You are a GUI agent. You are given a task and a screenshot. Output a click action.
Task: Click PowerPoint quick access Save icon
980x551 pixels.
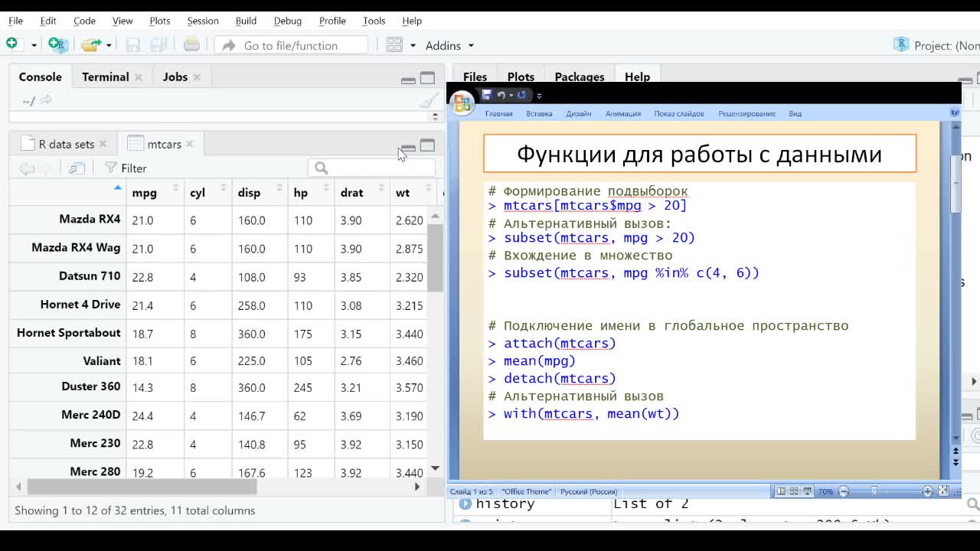point(486,95)
